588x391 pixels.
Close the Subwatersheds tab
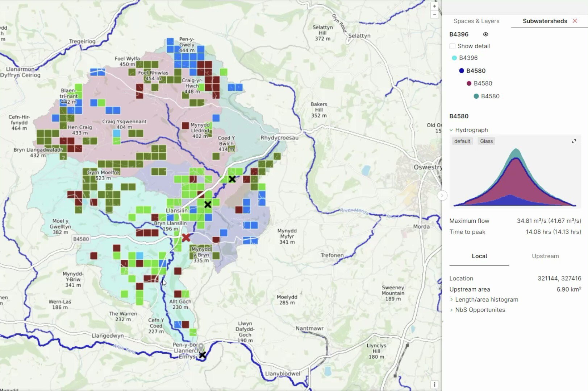575,21
